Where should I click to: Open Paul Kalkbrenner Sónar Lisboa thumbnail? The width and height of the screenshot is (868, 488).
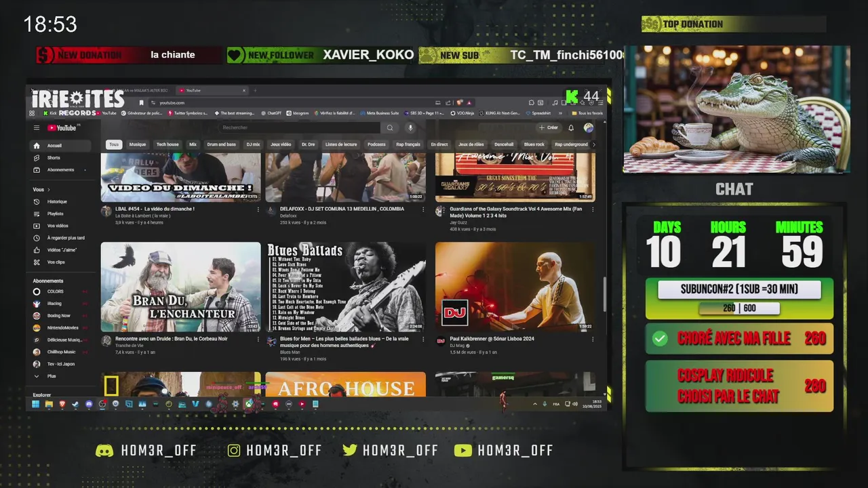point(515,287)
